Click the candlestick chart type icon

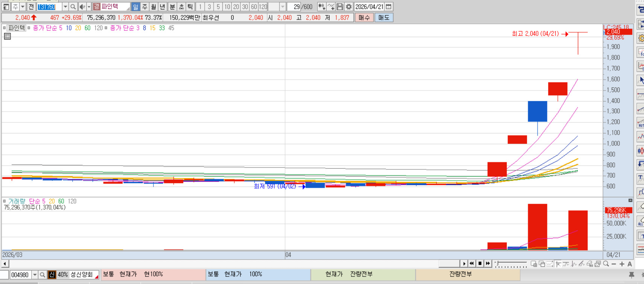pos(322,7)
